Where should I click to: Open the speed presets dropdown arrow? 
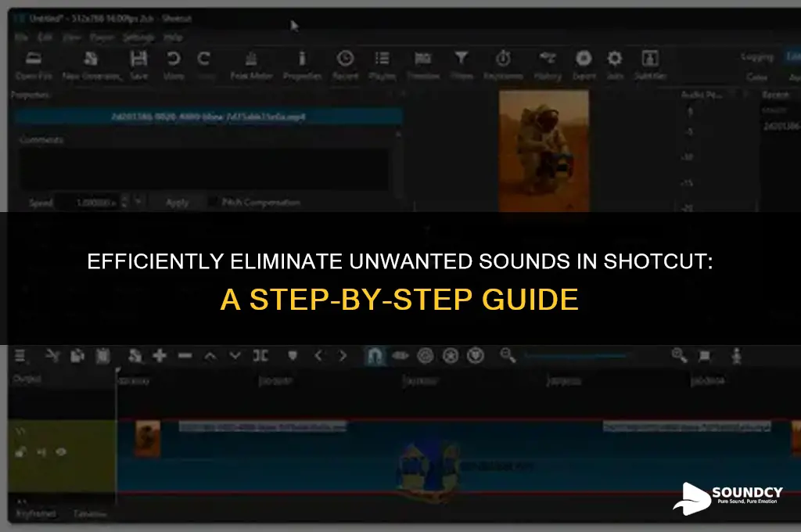point(138,203)
